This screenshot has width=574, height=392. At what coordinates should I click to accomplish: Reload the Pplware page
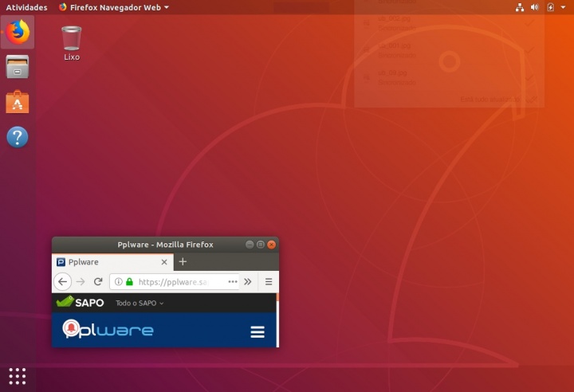[x=98, y=281]
